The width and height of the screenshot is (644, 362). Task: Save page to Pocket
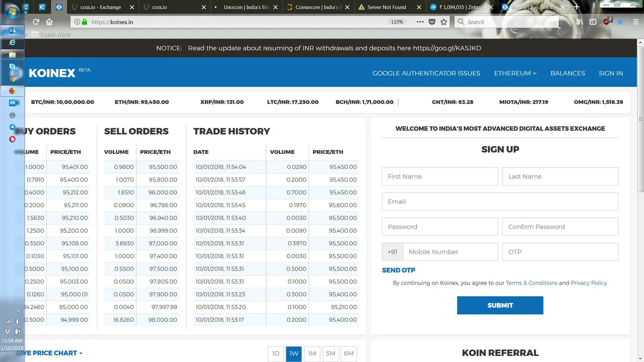pos(432,22)
